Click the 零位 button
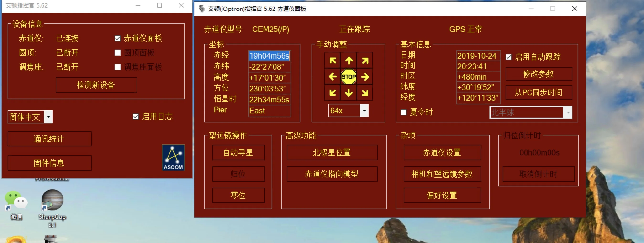Screen dimensions: 644x243 coord(238,195)
